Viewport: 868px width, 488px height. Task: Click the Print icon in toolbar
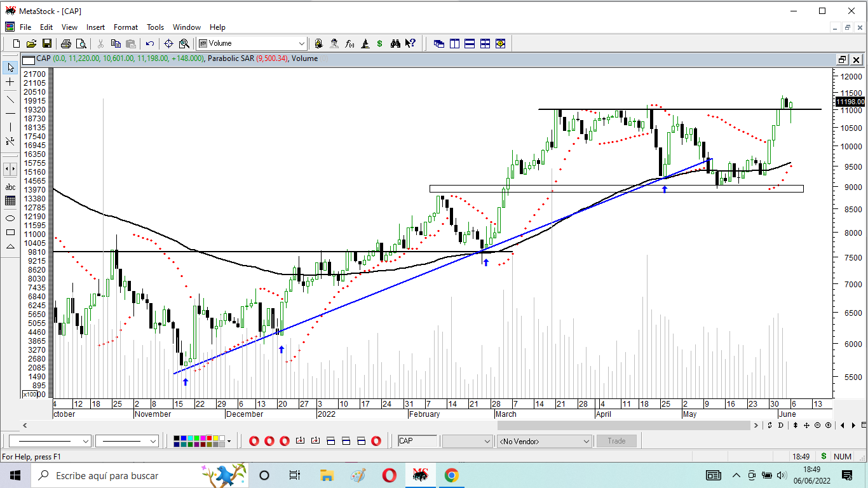coord(66,44)
